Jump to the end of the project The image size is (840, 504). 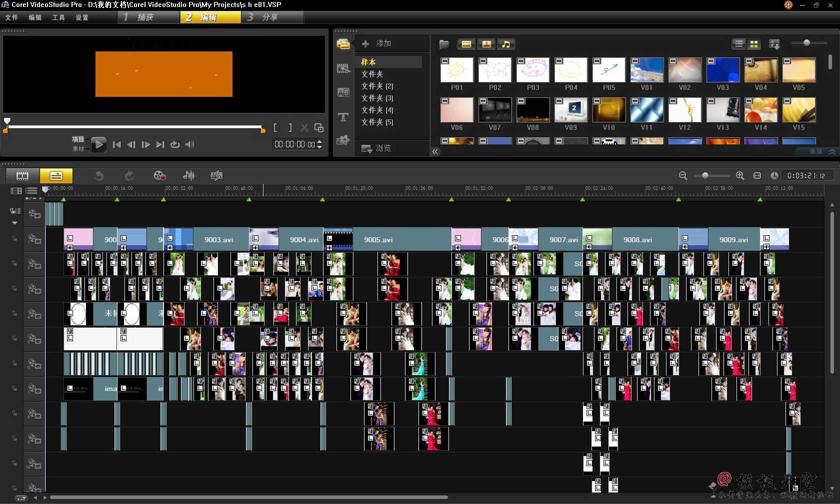point(160,144)
